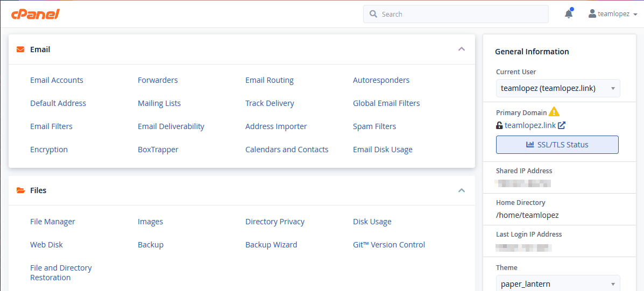The width and height of the screenshot is (644, 291).
Task: Open File and Directory Restoration
Action: tap(61, 273)
